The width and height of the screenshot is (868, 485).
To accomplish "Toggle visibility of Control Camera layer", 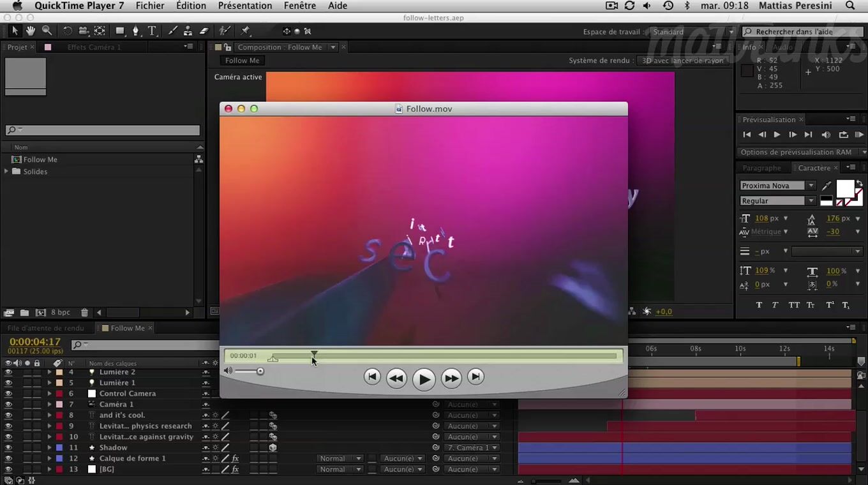I will point(8,394).
